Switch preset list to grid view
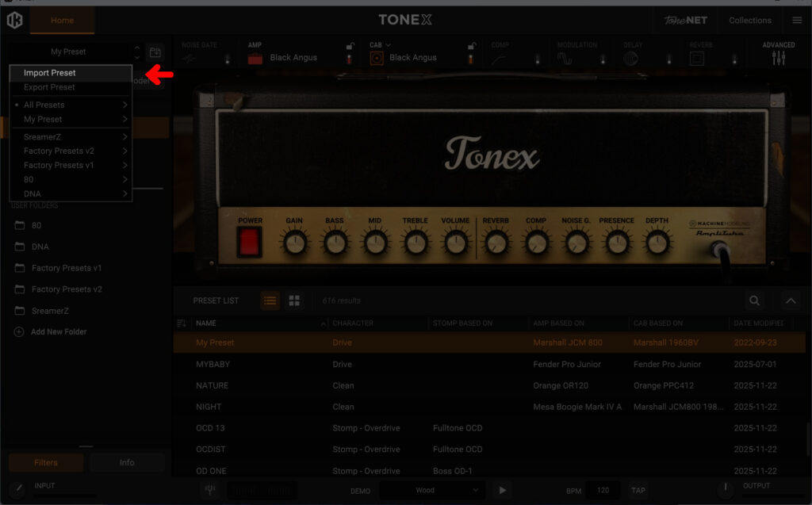 coord(294,300)
